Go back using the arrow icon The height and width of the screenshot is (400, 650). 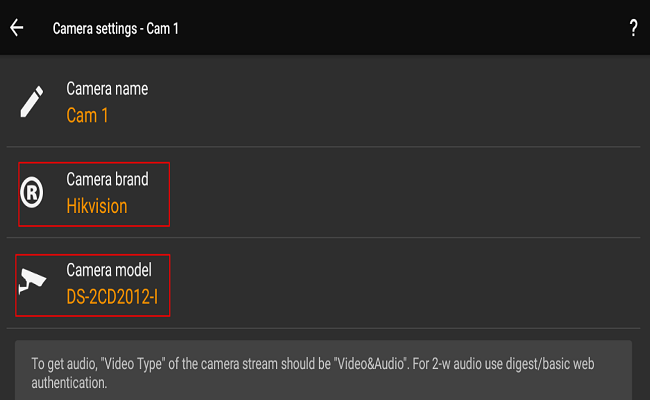(x=17, y=28)
